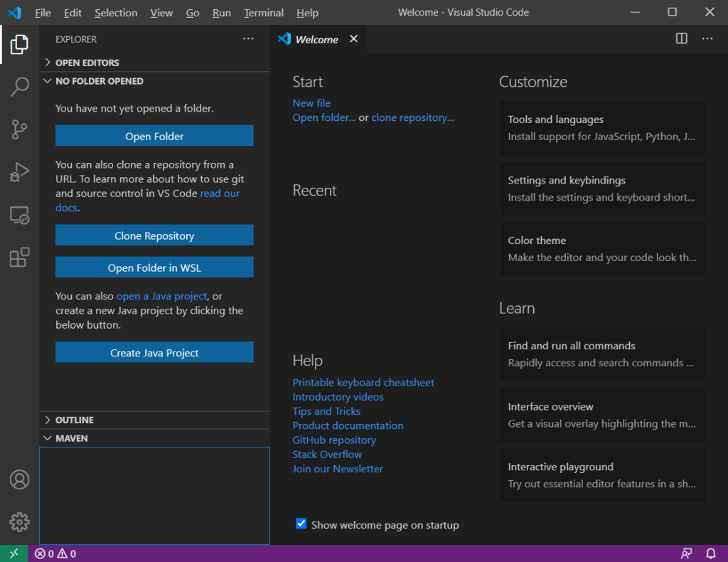
Task: Open the Manage gear icon
Action: pyautogui.click(x=19, y=522)
